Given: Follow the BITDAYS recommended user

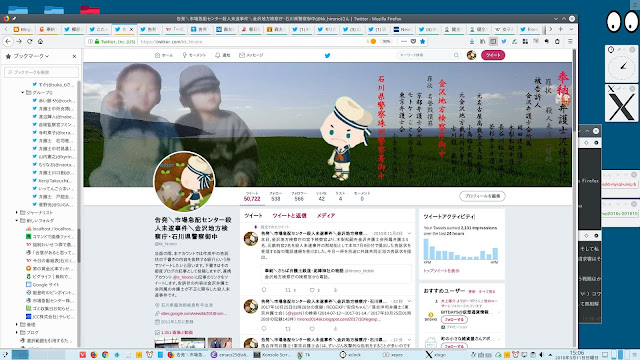Looking at the screenshot, I should 454,320.
